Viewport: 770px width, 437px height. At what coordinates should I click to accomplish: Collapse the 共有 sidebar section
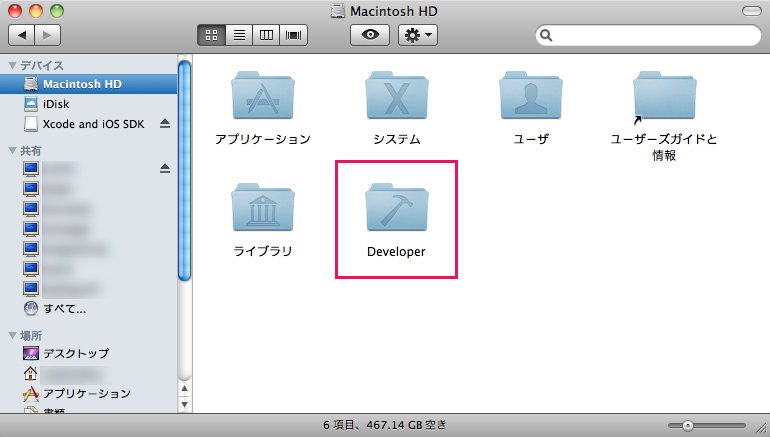click(x=13, y=151)
